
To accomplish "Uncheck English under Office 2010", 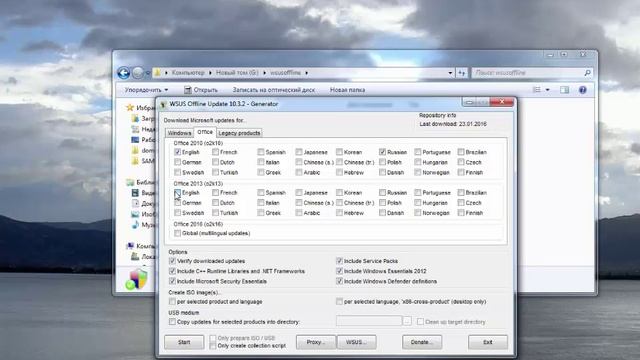I will click(177, 152).
